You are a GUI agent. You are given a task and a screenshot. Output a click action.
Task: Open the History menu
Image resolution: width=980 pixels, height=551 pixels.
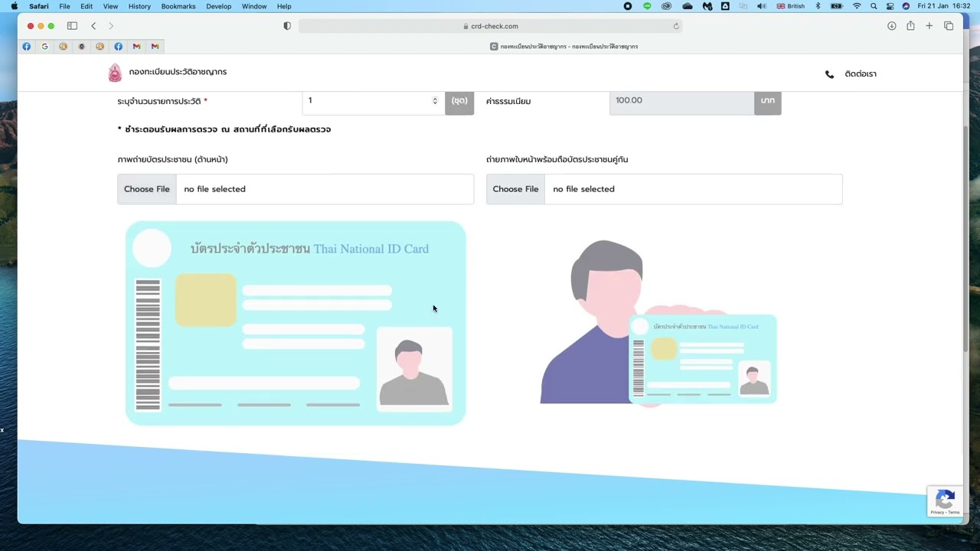tap(139, 6)
